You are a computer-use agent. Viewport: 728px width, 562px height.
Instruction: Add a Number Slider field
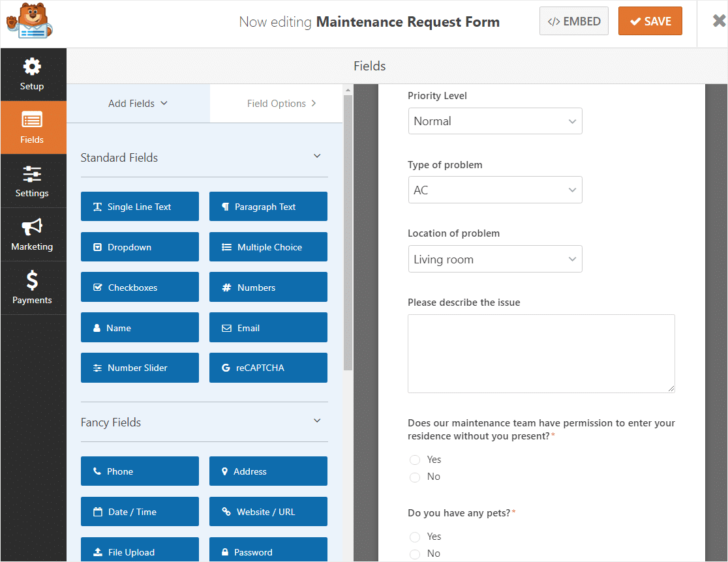tap(140, 368)
